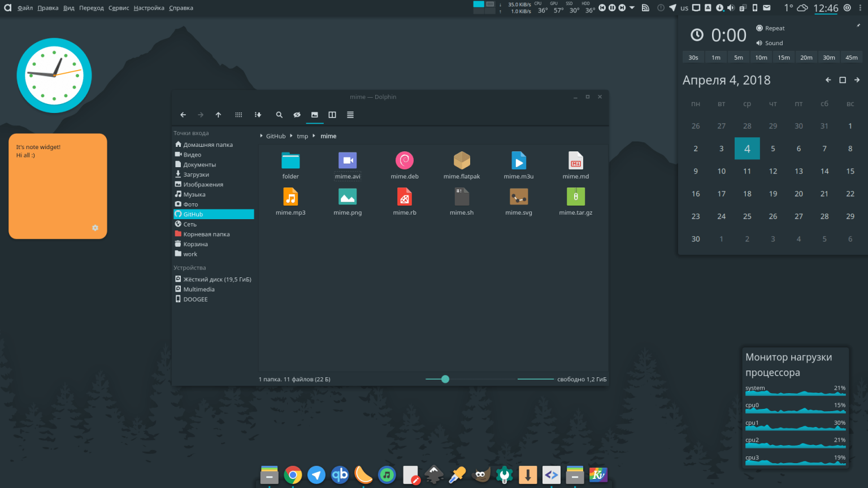This screenshot has height=488, width=868.
Task: Open the Настройка menu
Action: [149, 7]
